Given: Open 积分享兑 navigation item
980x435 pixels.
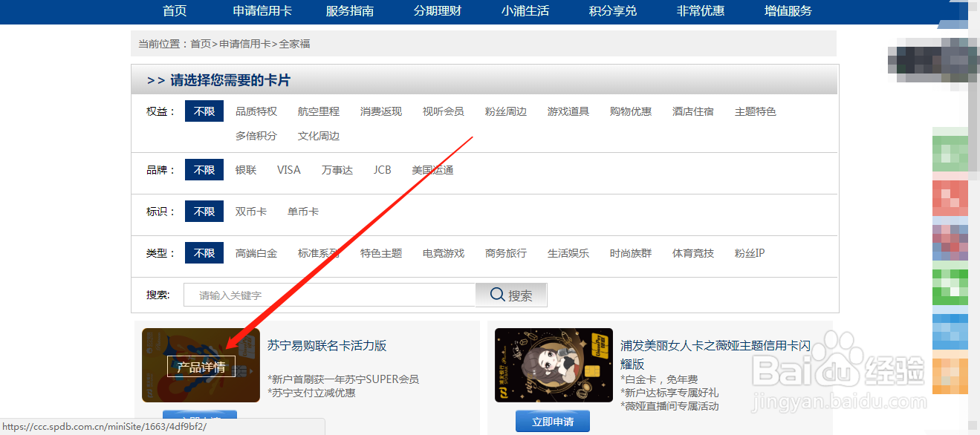Looking at the screenshot, I should [x=613, y=11].
